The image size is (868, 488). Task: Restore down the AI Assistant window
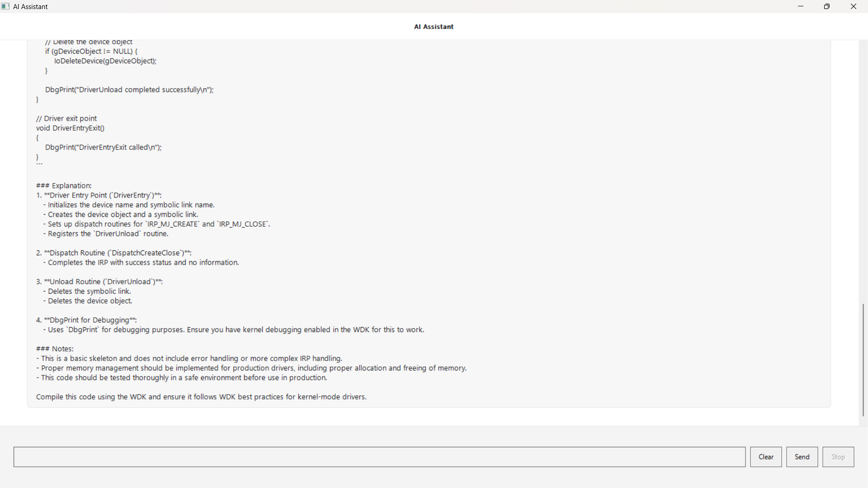click(827, 6)
